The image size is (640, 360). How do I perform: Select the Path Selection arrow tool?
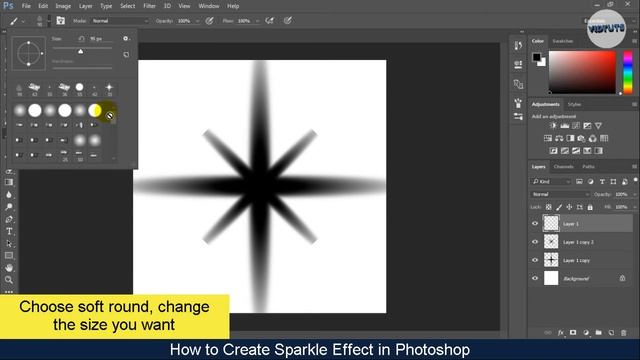[9, 244]
